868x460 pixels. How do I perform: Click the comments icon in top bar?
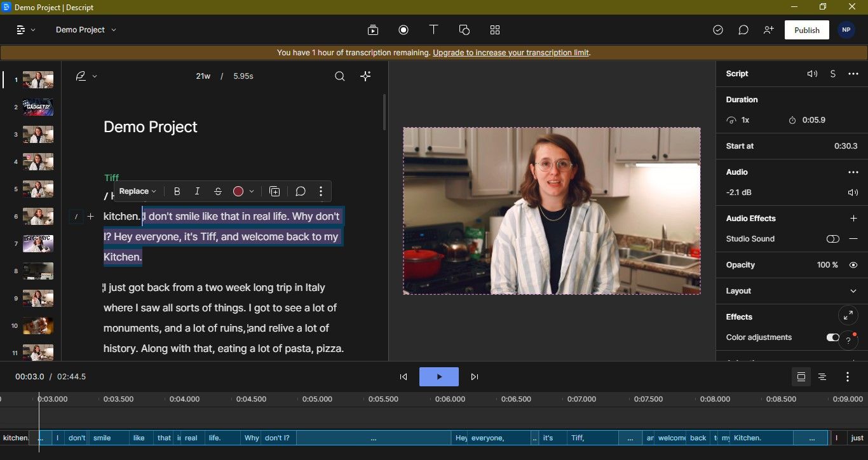pos(743,30)
